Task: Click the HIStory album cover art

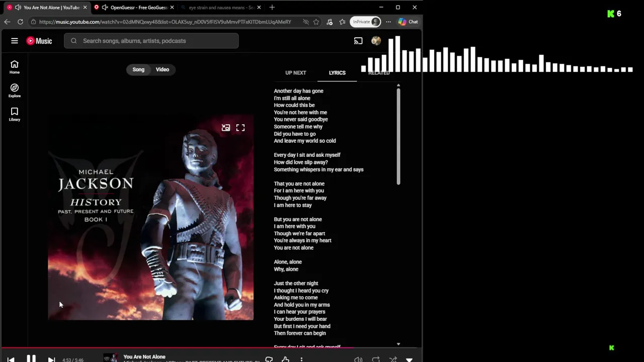Action: pos(150,217)
